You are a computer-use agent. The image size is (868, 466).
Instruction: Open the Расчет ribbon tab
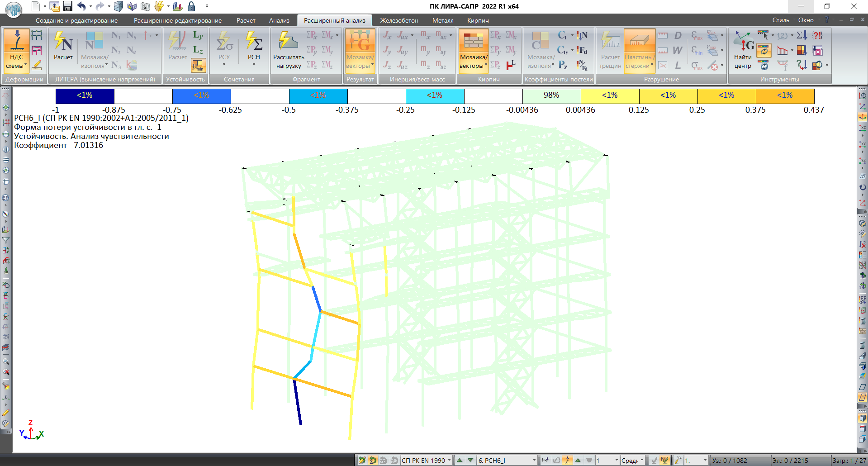click(x=246, y=20)
